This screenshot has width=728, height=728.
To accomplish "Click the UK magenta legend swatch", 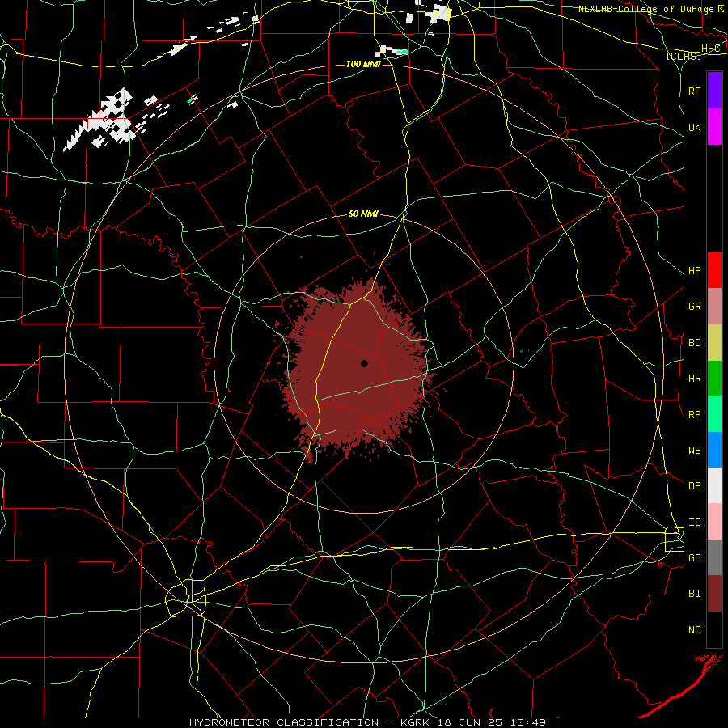I will pos(714,127).
